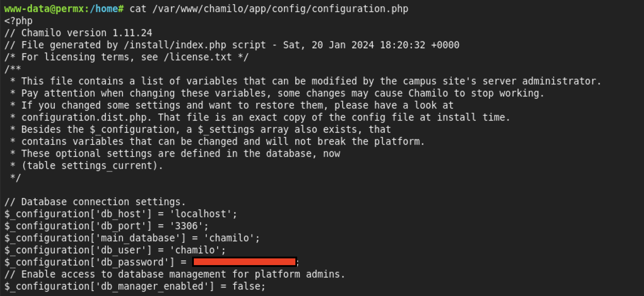Click the '3306' db_port value
The height and width of the screenshot is (296, 644).
tap(186, 226)
